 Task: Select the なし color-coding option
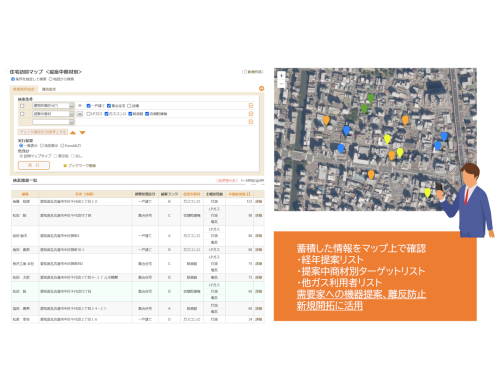tap(73, 156)
